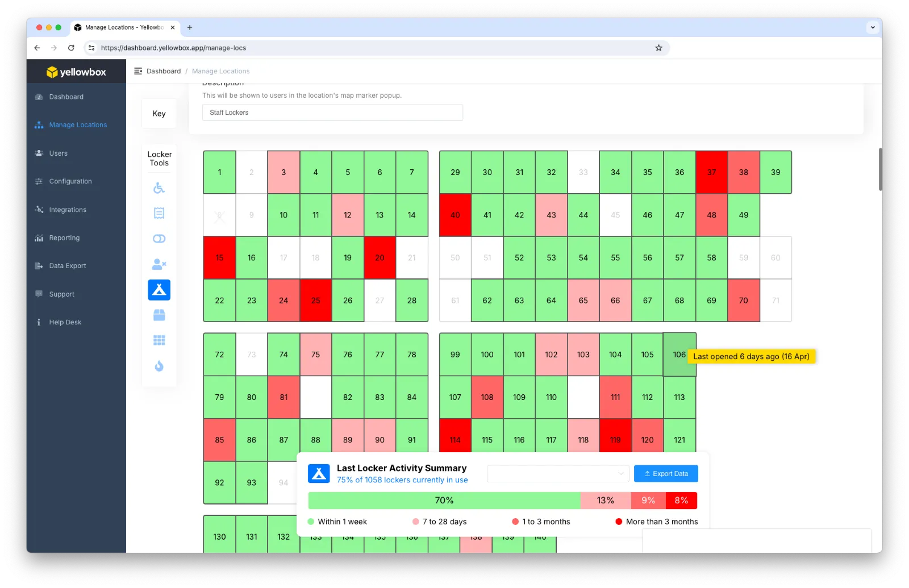Click the Export Data button
Image resolution: width=909 pixels, height=588 pixels.
(x=666, y=474)
